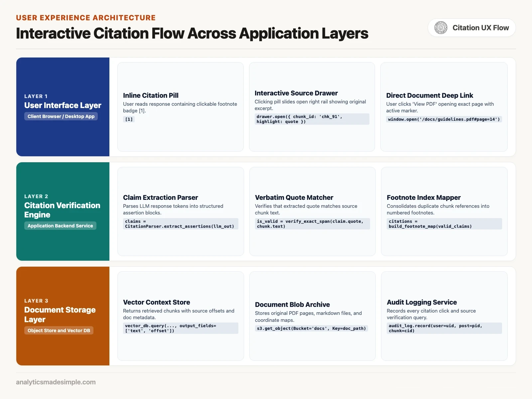Click the [1] footnote badge code
The width and height of the screenshot is (532, 399).
tap(129, 119)
